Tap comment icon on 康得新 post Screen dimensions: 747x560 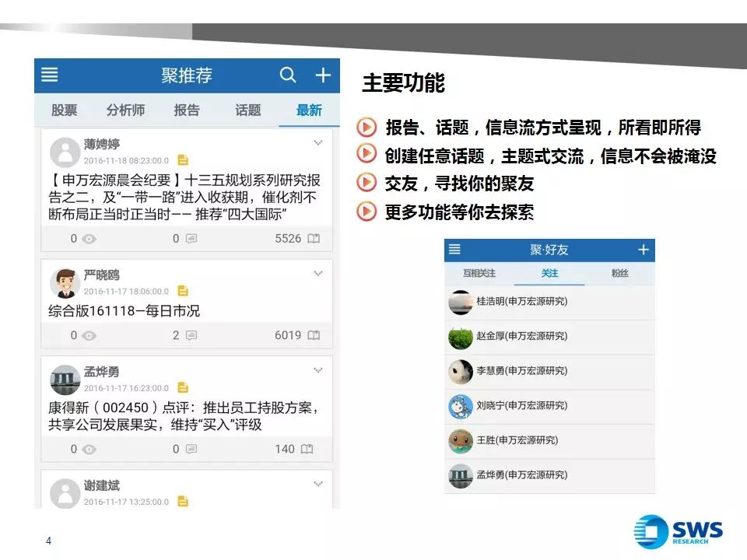pyautogui.click(x=191, y=449)
